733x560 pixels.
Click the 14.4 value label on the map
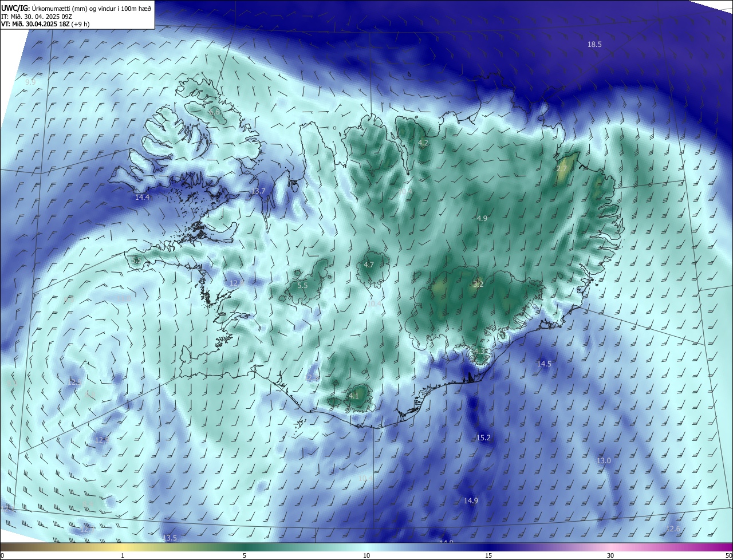142,198
